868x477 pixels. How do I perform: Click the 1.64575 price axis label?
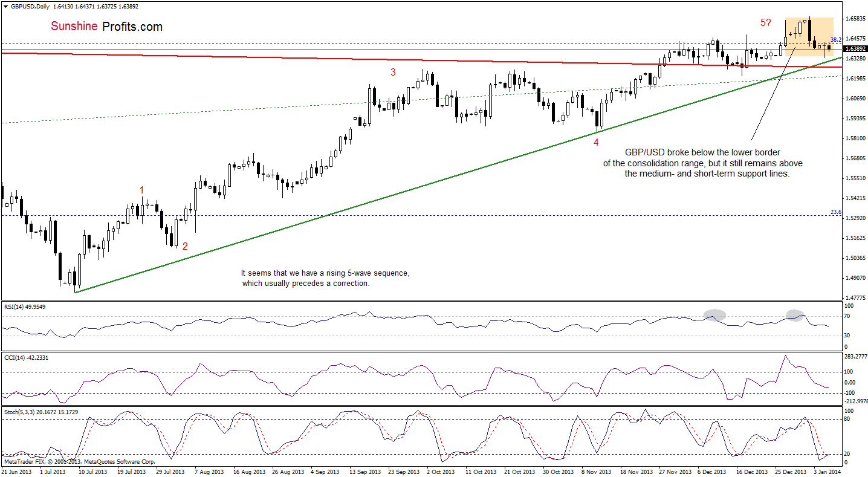coord(855,39)
